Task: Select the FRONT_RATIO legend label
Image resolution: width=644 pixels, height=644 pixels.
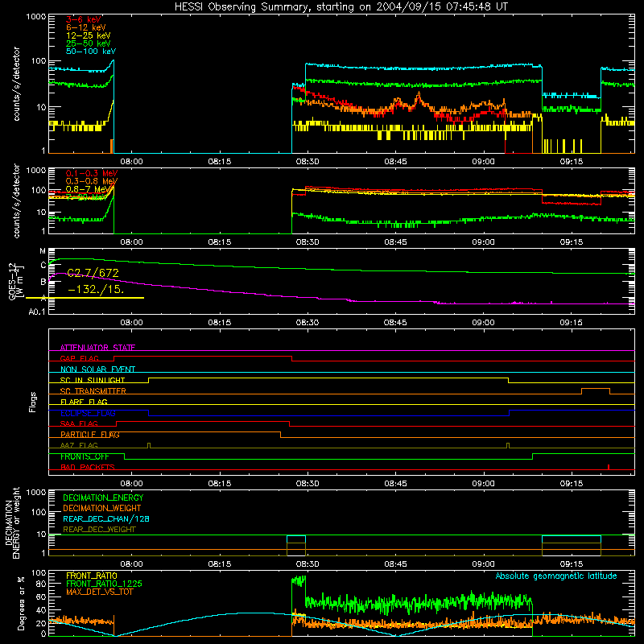Action: point(92,576)
